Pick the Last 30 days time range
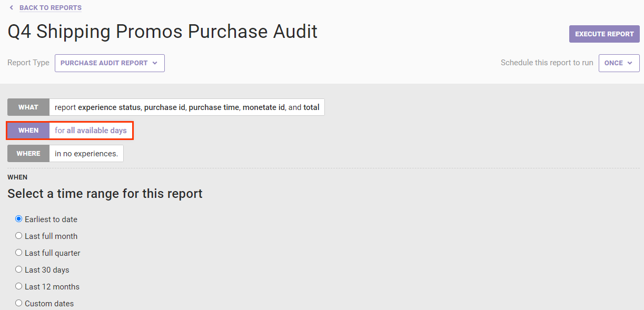This screenshot has width=644, height=310. [x=19, y=269]
